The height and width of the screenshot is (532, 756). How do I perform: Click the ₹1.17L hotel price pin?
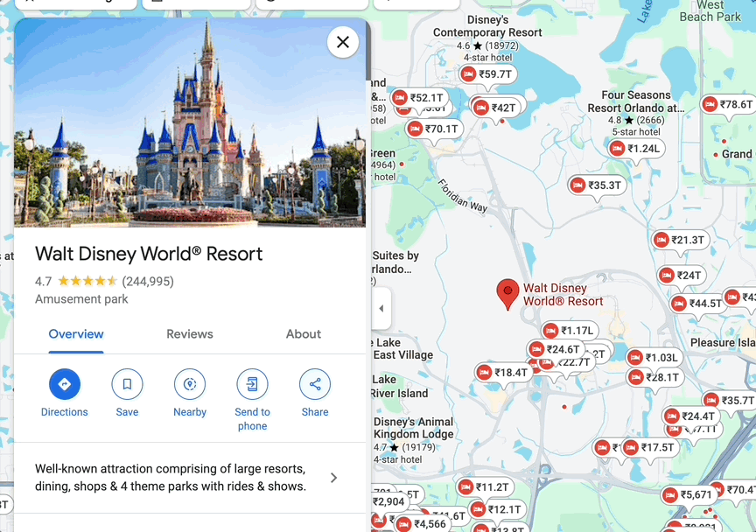point(570,331)
